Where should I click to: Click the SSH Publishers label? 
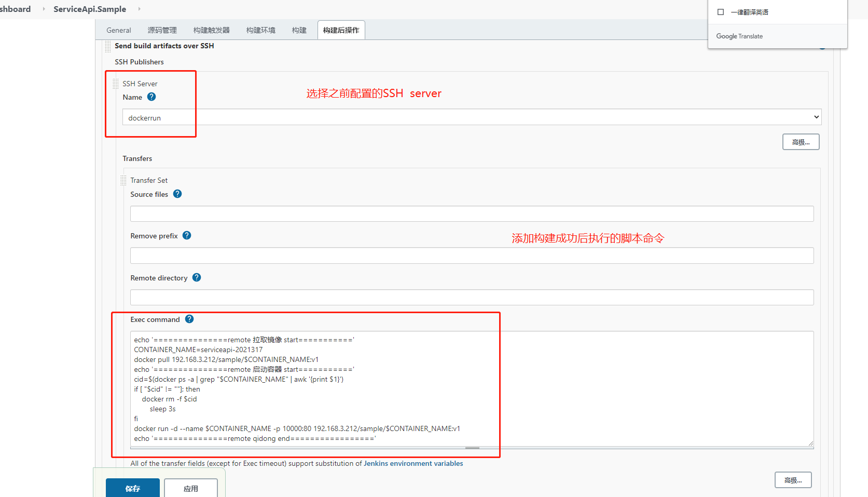tap(139, 62)
